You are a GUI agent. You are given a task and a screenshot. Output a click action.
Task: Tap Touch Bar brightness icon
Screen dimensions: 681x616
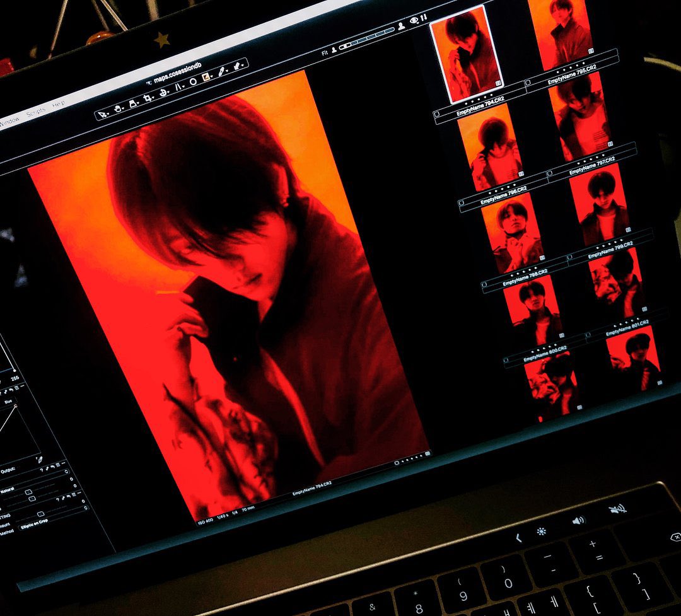(542, 531)
